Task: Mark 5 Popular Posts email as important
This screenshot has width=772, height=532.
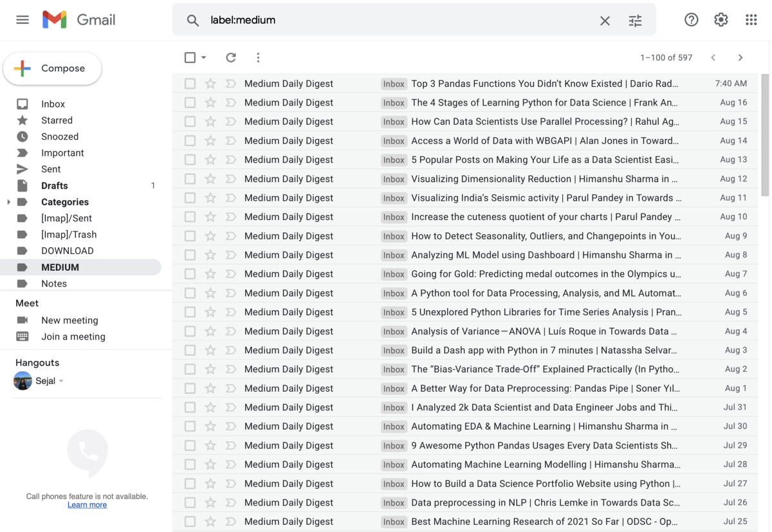Action: click(230, 160)
